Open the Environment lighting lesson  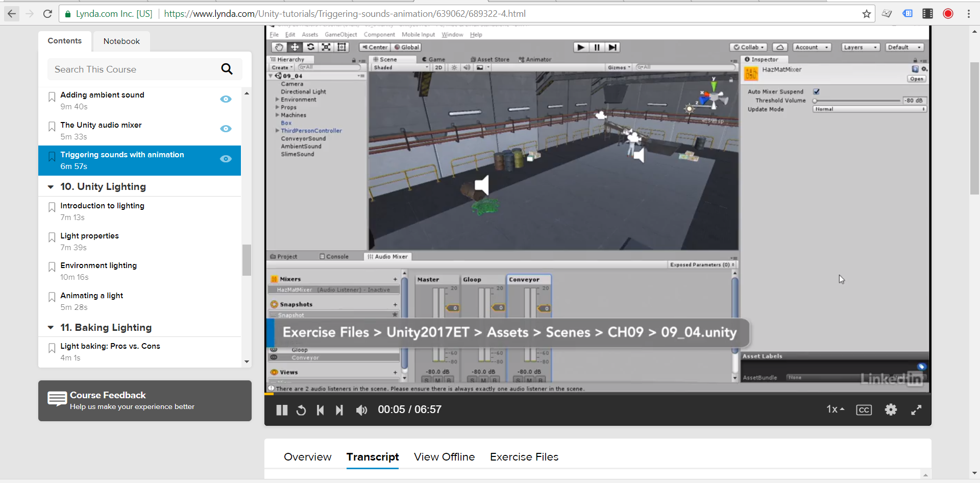(99, 265)
